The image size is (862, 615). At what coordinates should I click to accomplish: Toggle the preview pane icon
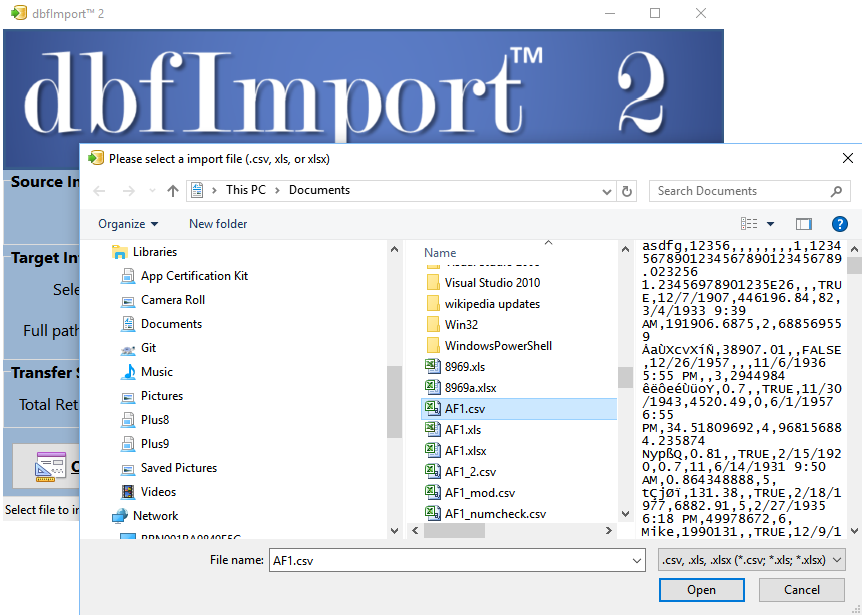click(804, 224)
